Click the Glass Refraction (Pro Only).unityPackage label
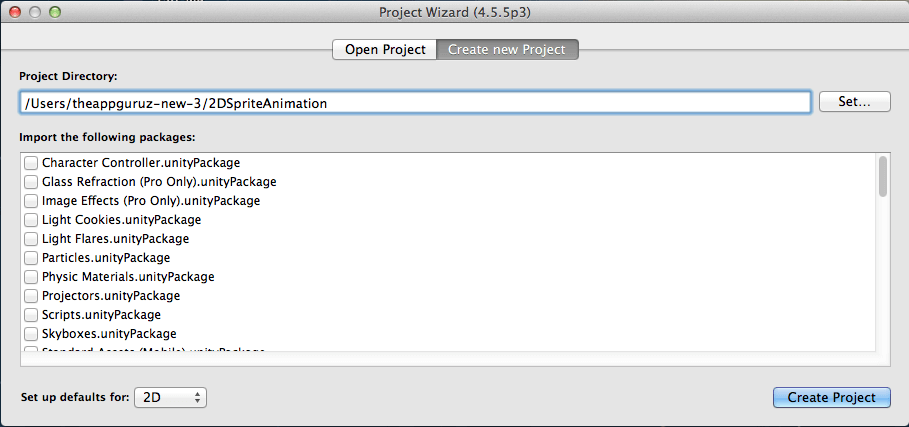Viewport: 909px width, 427px height. [x=159, y=182]
